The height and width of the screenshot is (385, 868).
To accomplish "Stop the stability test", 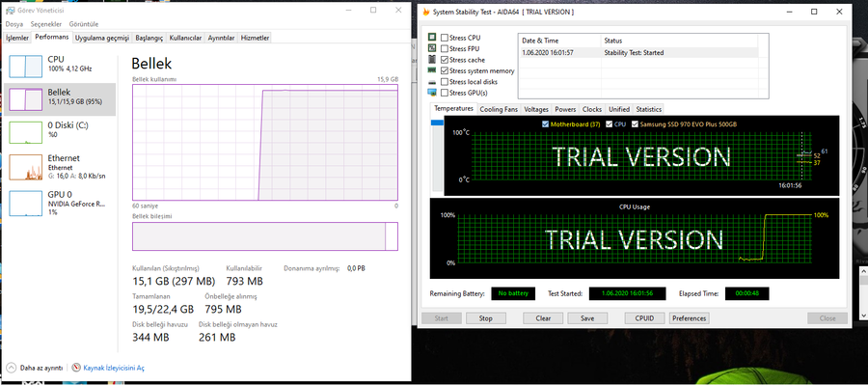I will tap(485, 318).
